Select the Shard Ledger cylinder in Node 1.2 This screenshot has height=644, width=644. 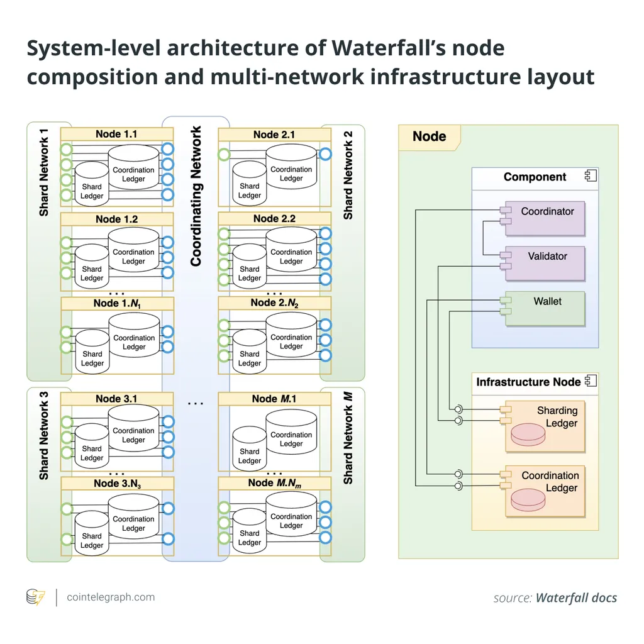92,267
